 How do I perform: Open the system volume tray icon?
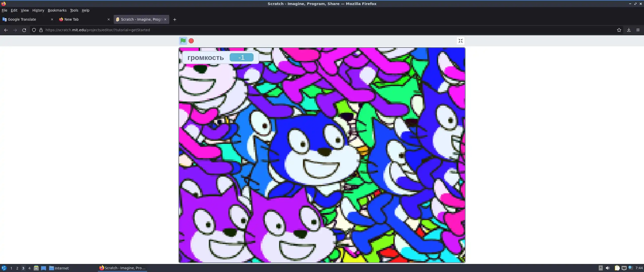tap(608, 268)
